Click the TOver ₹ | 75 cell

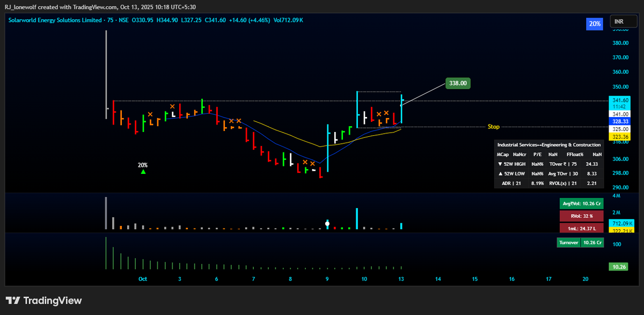[x=563, y=164]
